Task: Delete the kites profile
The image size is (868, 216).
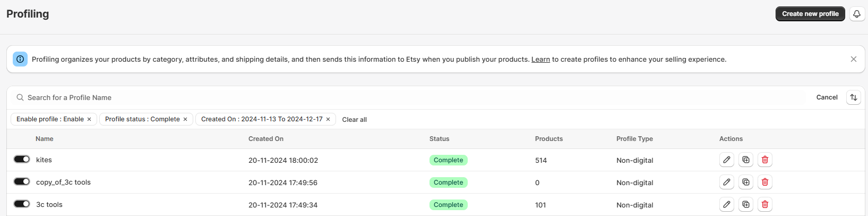Action: click(x=765, y=160)
